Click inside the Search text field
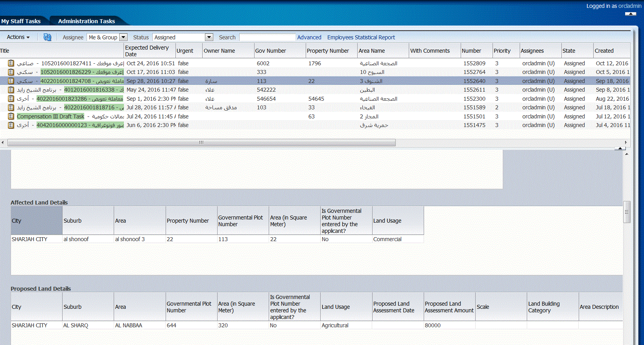Image resolution: width=644 pixels, height=345 pixels. [267, 37]
